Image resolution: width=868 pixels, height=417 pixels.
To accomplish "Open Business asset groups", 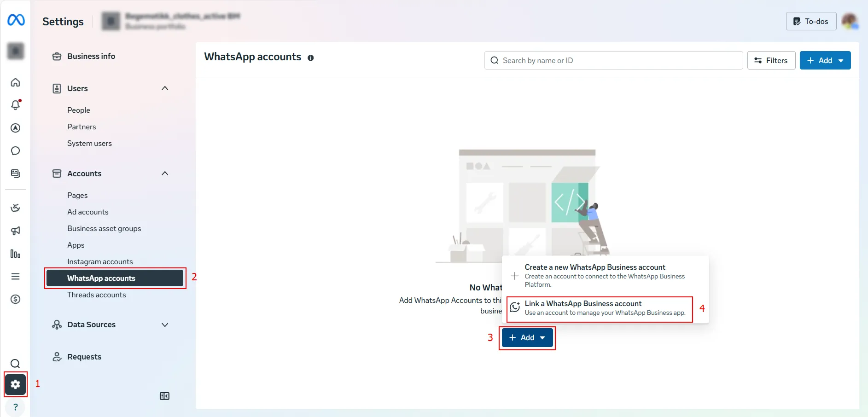I will (104, 229).
